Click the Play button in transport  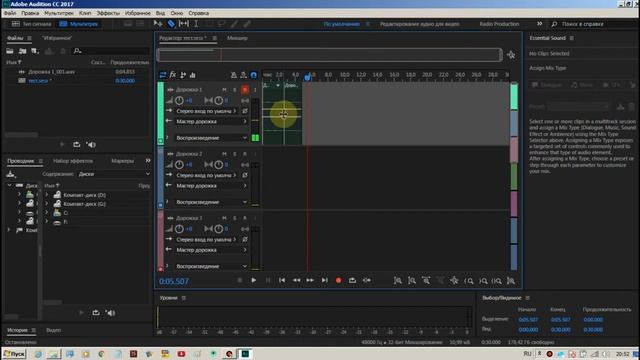[253, 280]
